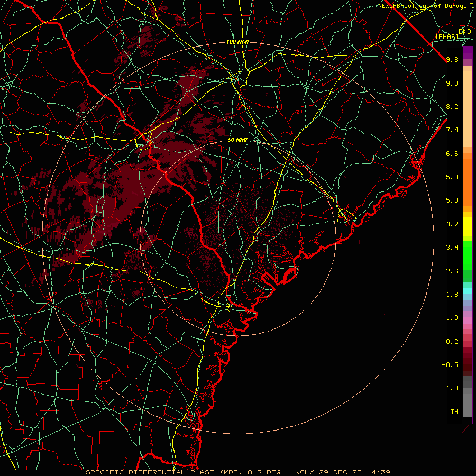Click the 7.4 value on the color scale
The width and height of the screenshot is (476, 476).
pos(452,130)
